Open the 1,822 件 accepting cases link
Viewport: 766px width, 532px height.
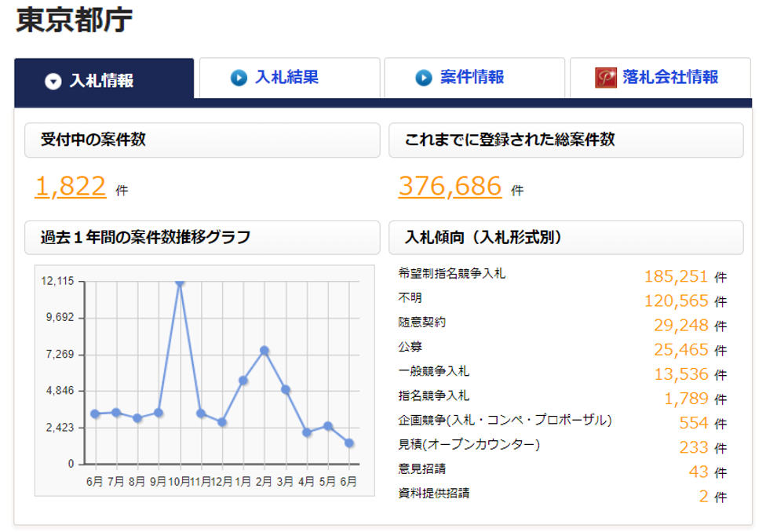tap(71, 187)
